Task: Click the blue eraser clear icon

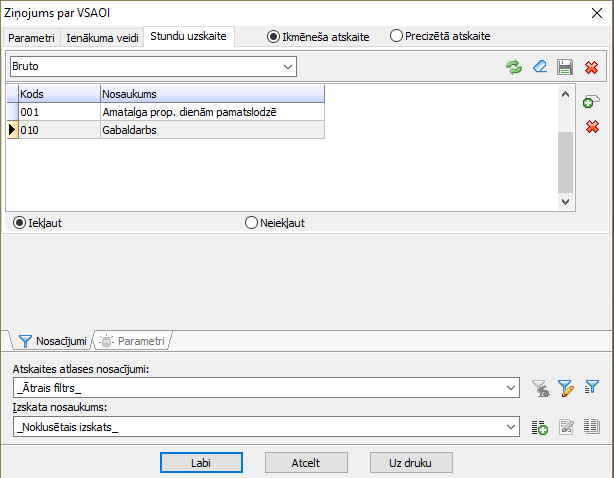Action: [x=540, y=67]
